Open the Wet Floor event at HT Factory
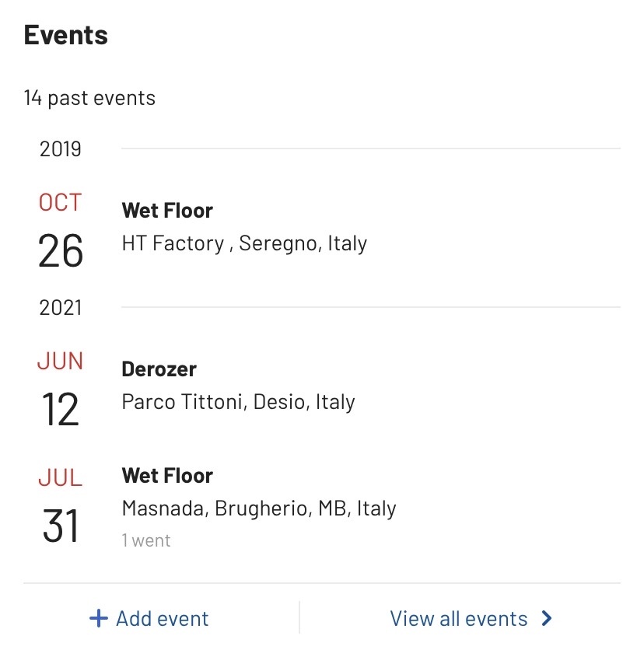The image size is (644, 650). tap(167, 211)
